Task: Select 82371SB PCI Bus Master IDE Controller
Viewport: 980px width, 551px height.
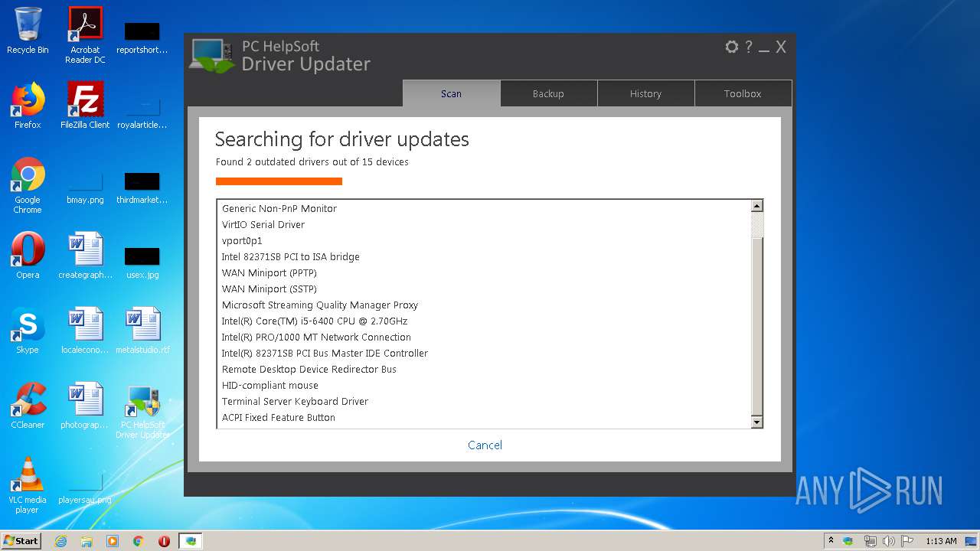Action: click(x=325, y=353)
